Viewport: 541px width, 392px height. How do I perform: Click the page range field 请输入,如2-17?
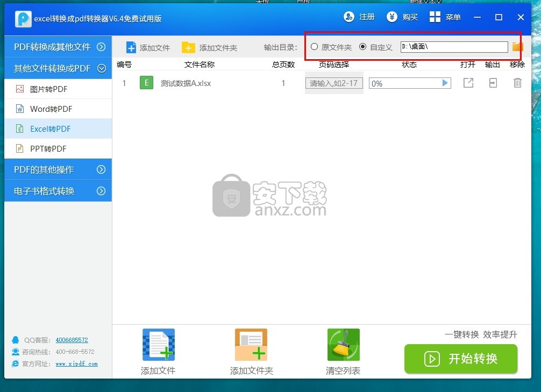pos(334,83)
